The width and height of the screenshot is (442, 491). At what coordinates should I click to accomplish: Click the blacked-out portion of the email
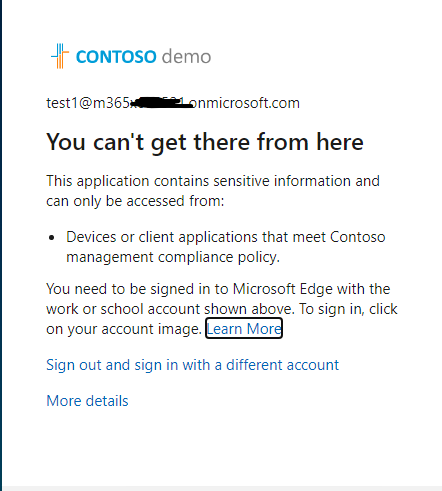coord(162,103)
